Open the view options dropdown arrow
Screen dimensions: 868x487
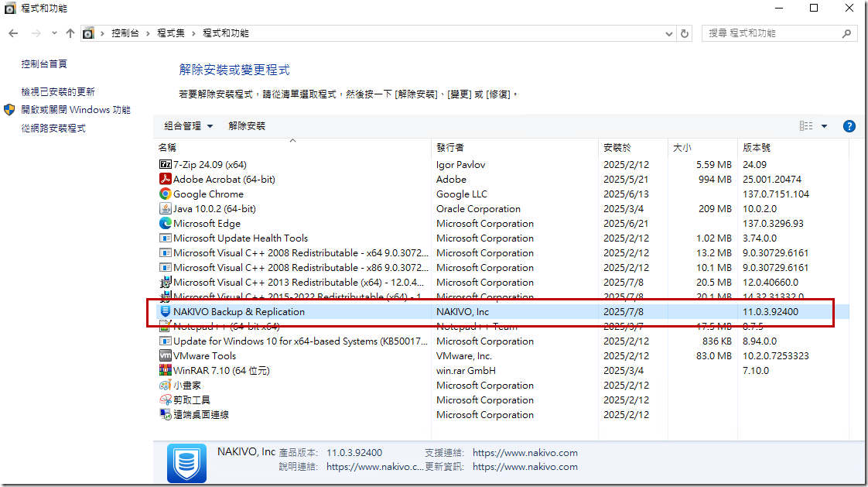[824, 126]
